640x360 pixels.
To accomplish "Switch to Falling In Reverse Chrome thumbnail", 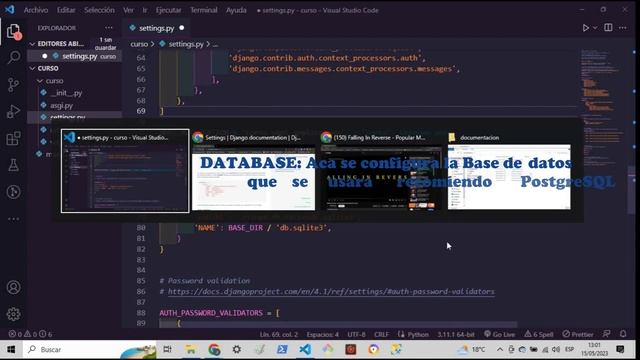I will point(380,171).
